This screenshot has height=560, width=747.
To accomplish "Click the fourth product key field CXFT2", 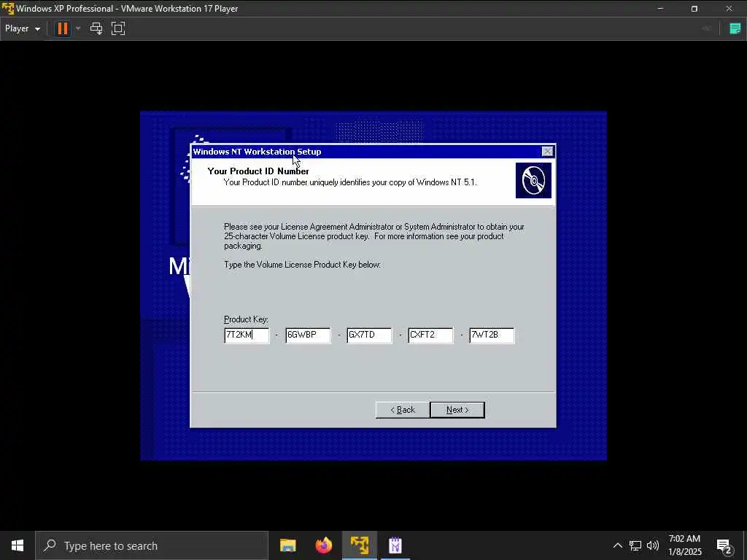I will click(x=430, y=335).
